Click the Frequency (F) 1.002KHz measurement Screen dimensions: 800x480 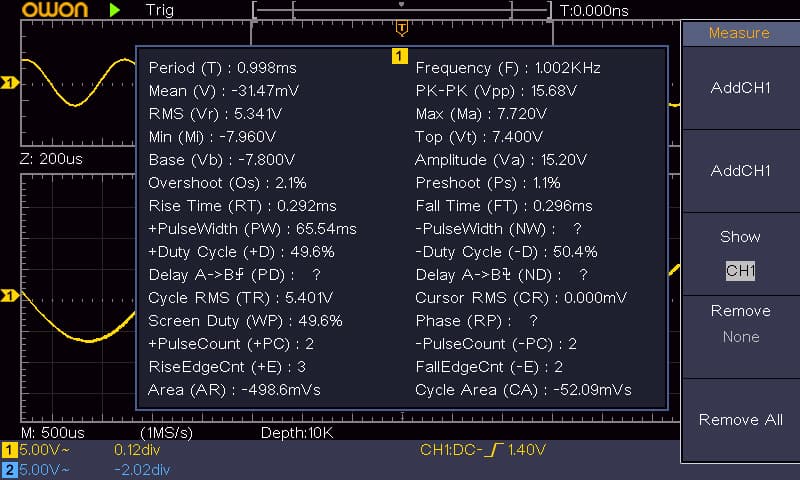click(x=508, y=68)
